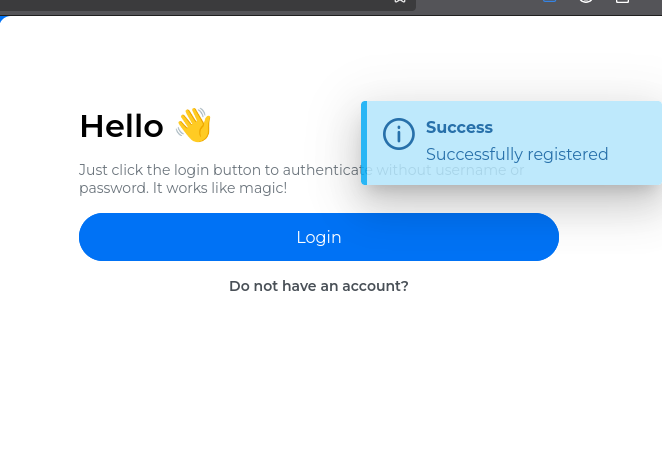Click the circular icon in browser toolbar
Image resolution: width=662 pixels, height=459 pixels.
point(586,2)
